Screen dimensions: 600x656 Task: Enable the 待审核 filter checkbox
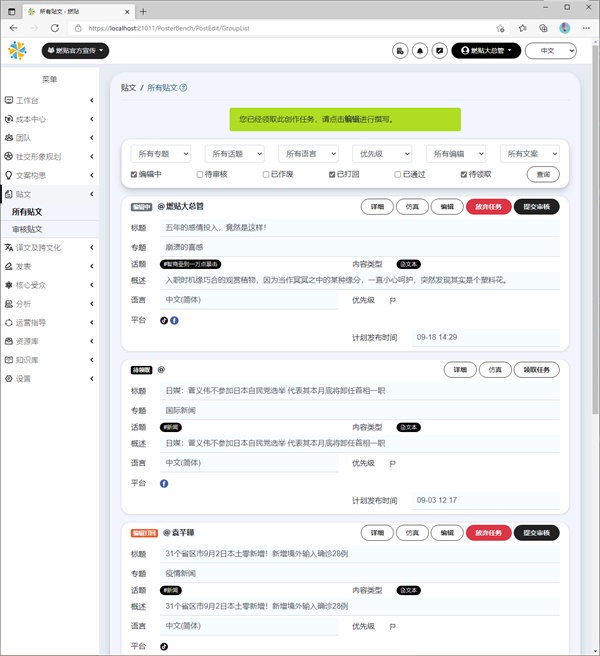[x=200, y=174]
